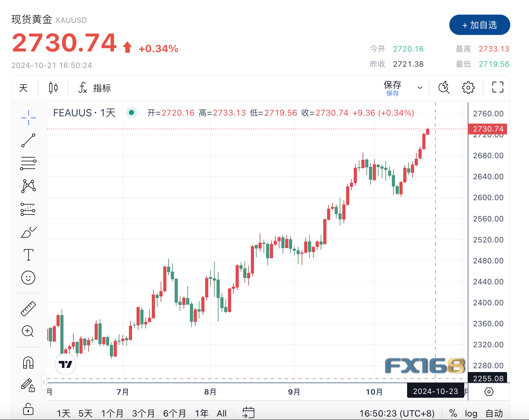
Task: Open the emoji sticker picker
Action: tap(28, 278)
